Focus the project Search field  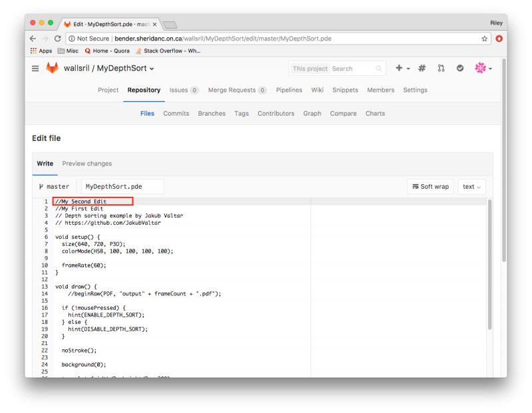(x=353, y=69)
